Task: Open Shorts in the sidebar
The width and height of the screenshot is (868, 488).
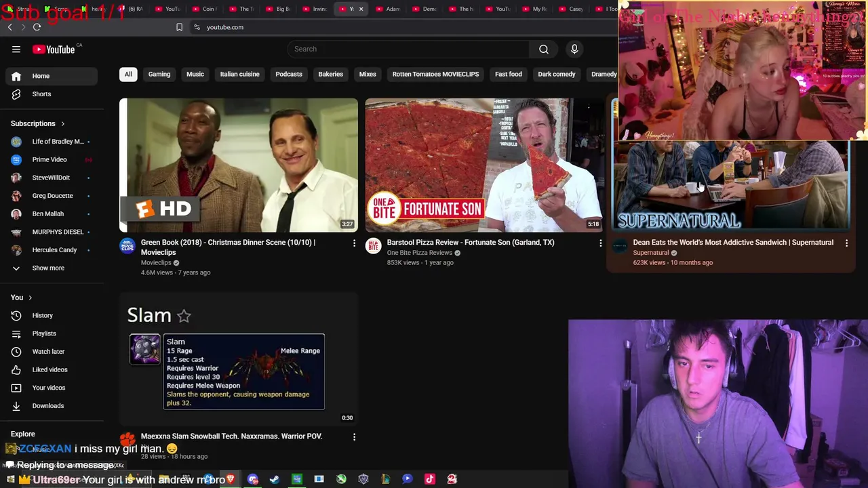Action: (52, 94)
